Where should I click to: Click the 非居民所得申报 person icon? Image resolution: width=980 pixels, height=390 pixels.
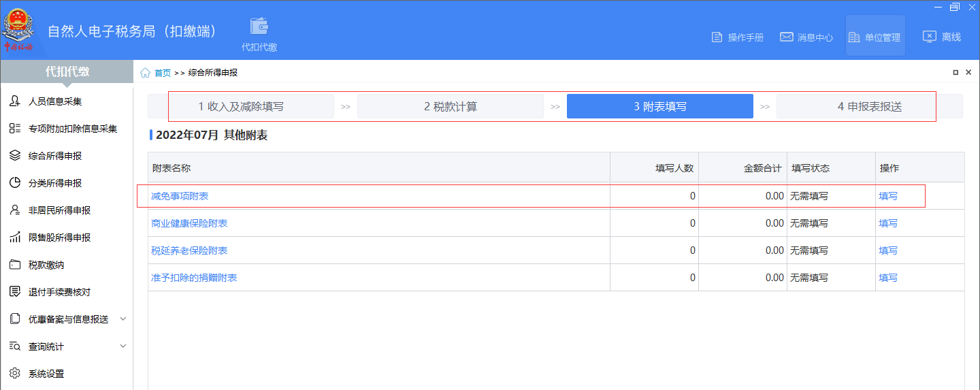[15, 210]
